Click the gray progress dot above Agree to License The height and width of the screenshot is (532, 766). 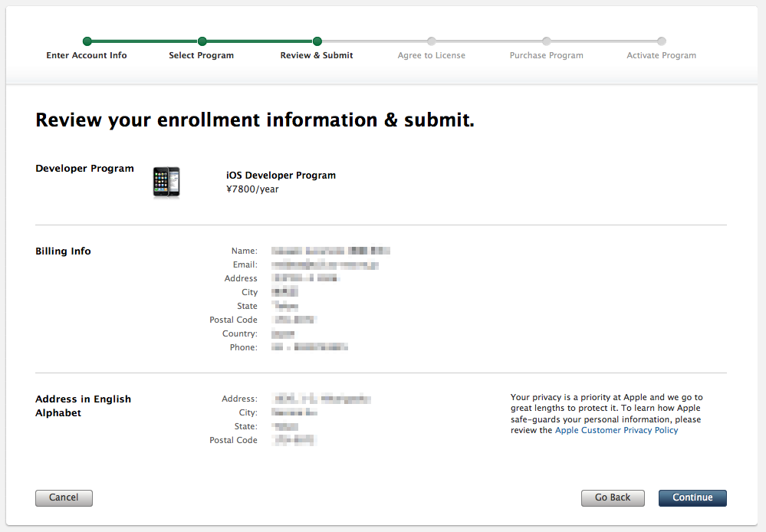432,41
